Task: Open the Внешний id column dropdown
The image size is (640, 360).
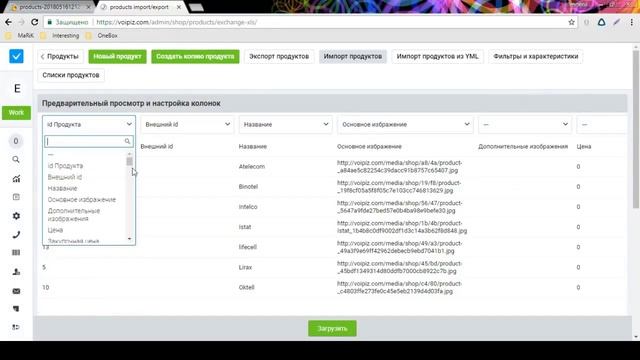Action: (x=187, y=124)
